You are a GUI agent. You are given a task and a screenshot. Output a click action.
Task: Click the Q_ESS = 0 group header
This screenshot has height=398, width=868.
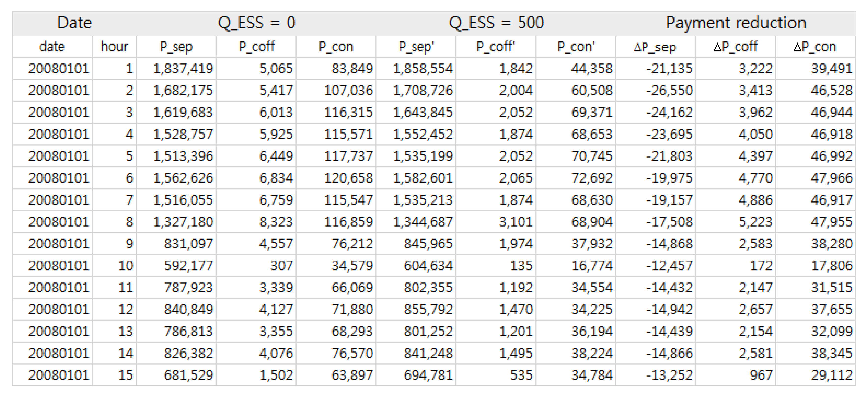(256, 23)
